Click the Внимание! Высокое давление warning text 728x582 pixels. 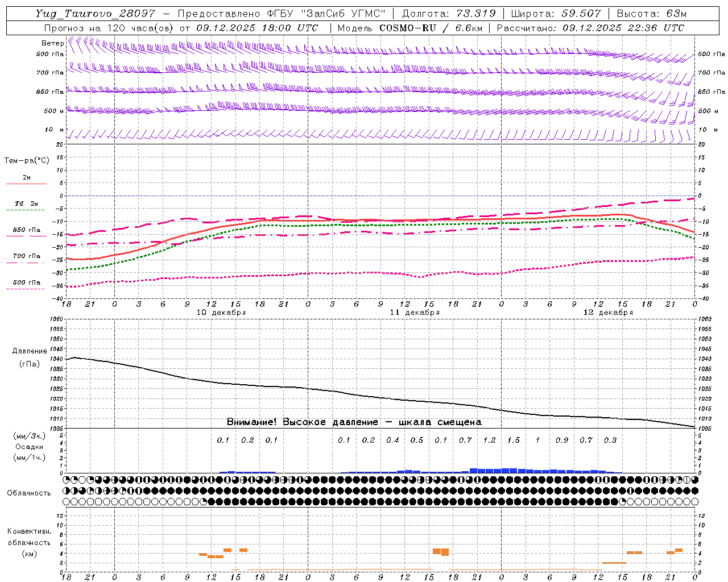point(354,422)
